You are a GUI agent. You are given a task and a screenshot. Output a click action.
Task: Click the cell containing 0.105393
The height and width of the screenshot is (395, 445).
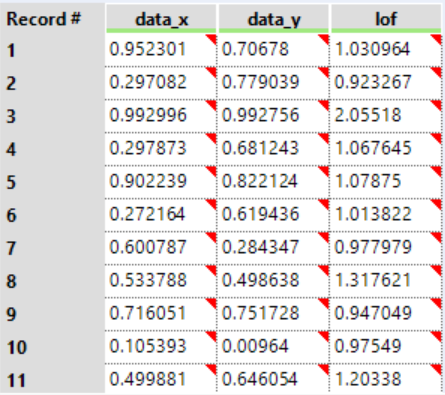[161, 347]
